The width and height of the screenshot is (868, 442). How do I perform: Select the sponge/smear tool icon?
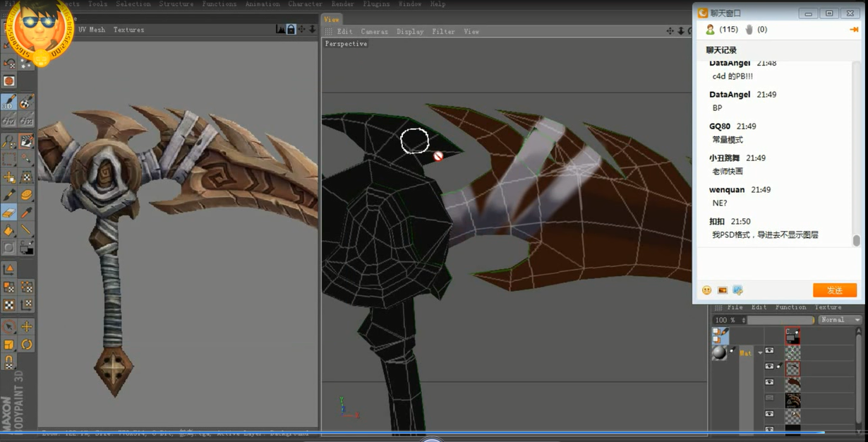[27, 194]
